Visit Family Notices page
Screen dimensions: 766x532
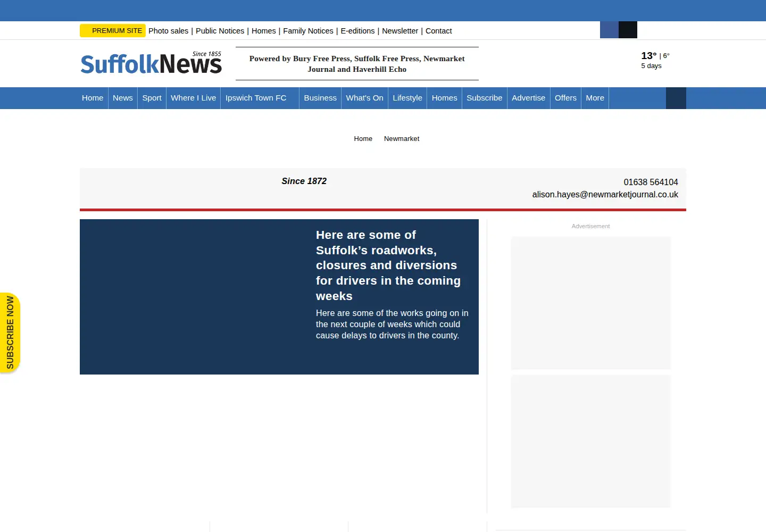click(308, 31)
